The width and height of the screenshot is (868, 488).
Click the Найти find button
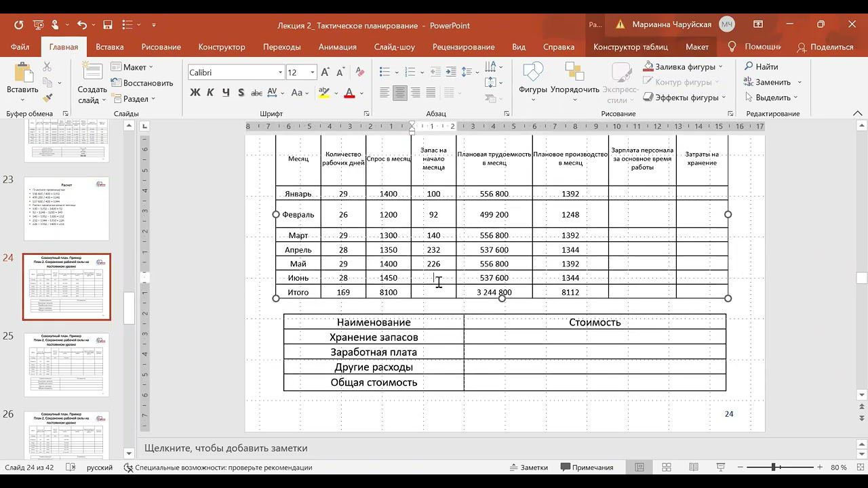pos(762,66)
